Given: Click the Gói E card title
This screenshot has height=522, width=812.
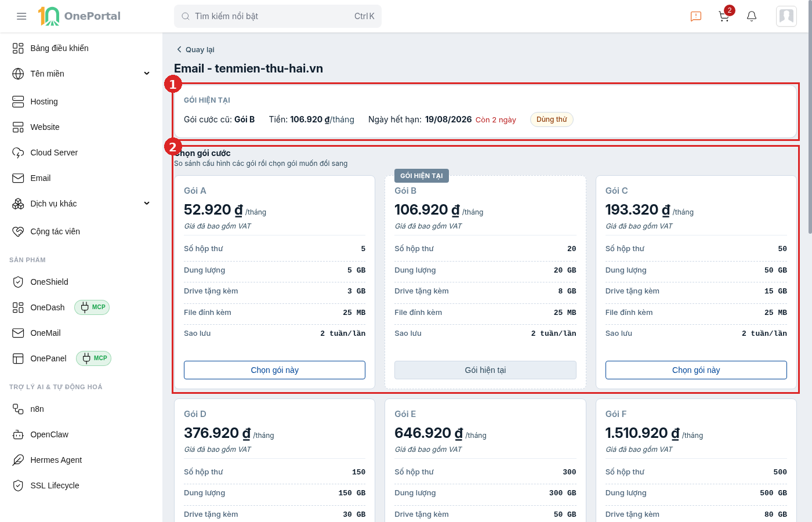Looking at the screenshot, I should click(x=405, y=414).
